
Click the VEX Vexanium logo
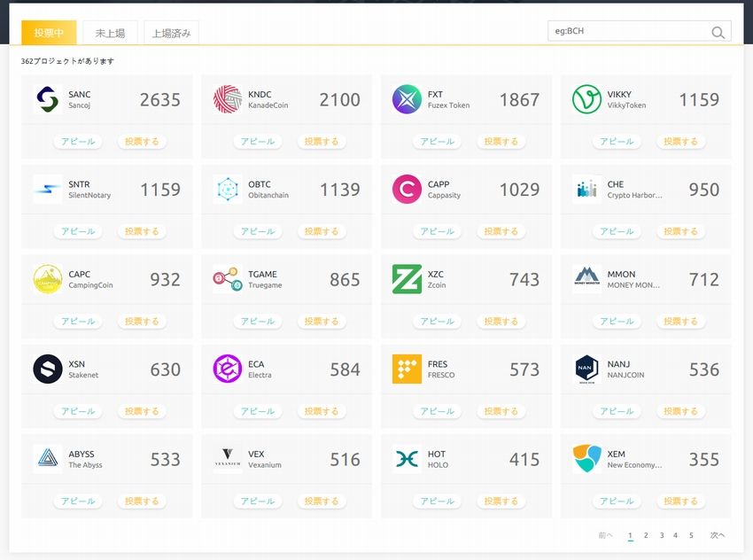tap(227, 459)
